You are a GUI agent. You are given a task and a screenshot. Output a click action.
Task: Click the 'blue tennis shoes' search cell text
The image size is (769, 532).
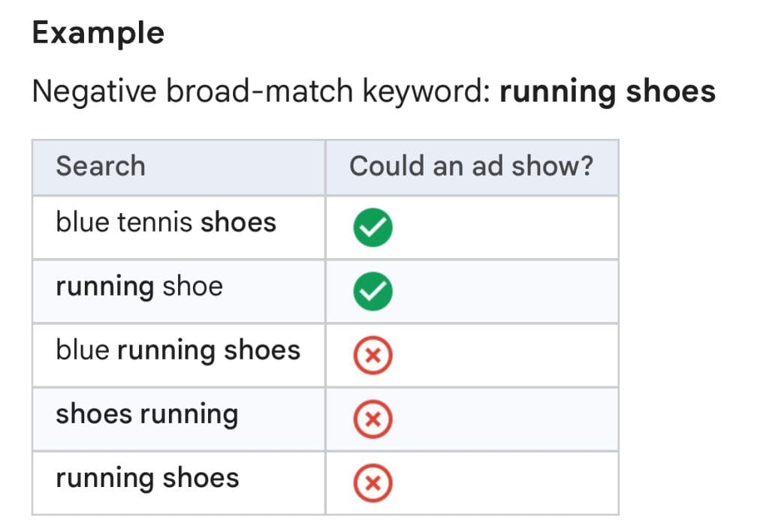coord(166,222)
